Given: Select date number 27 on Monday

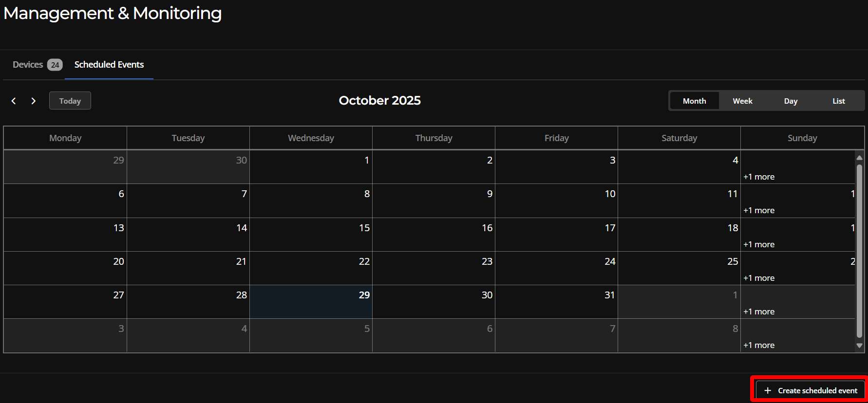Looking at the screenshot, I should point(119,295).
